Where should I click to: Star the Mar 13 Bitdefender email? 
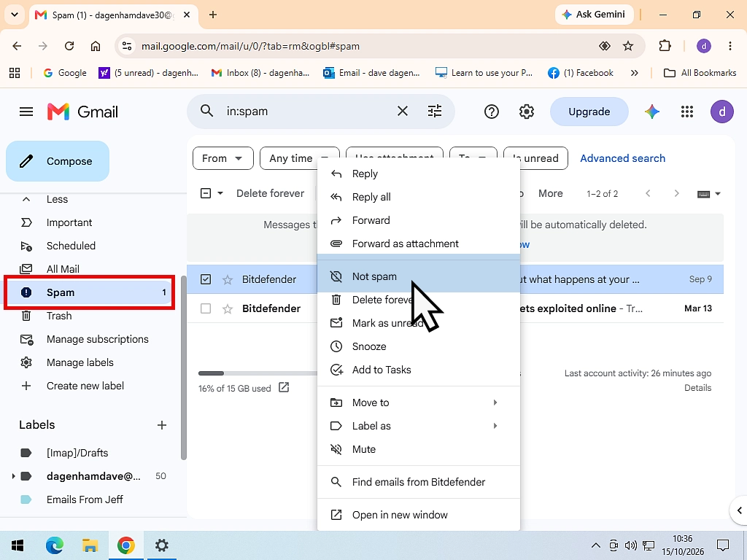click(228, 308)
